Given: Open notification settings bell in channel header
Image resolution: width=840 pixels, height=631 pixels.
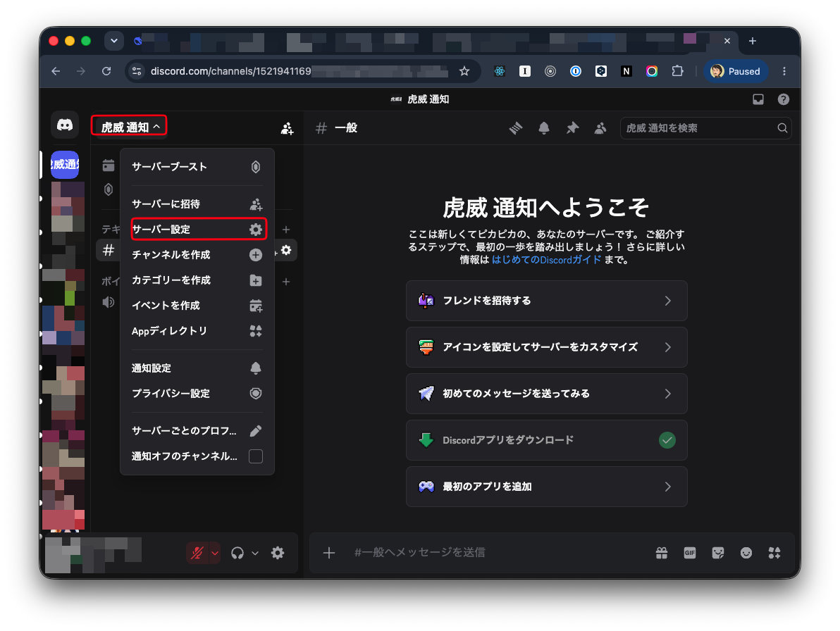Looking at the screenshot, I should point(544,128).
